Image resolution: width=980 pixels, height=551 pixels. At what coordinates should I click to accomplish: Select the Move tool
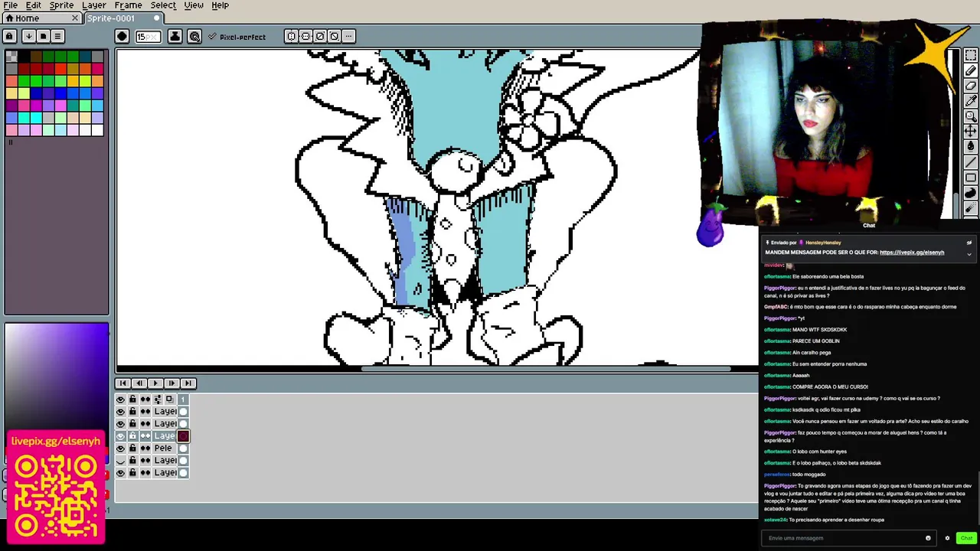(971, 132)
